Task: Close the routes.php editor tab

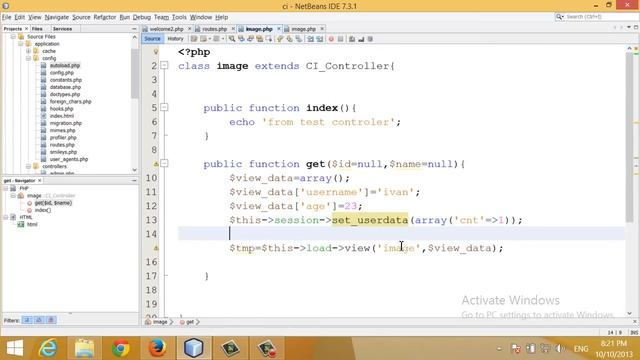Action: point(233,29)
